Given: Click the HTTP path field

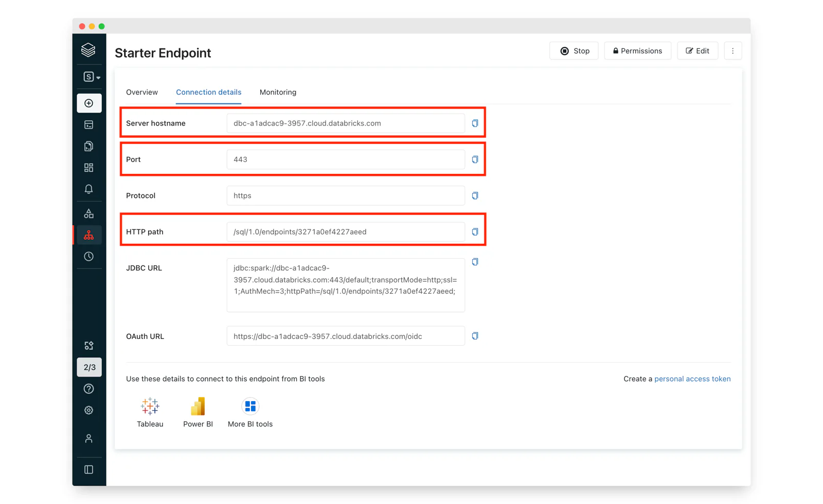Looking at the screenshot, I should (346, 232).
